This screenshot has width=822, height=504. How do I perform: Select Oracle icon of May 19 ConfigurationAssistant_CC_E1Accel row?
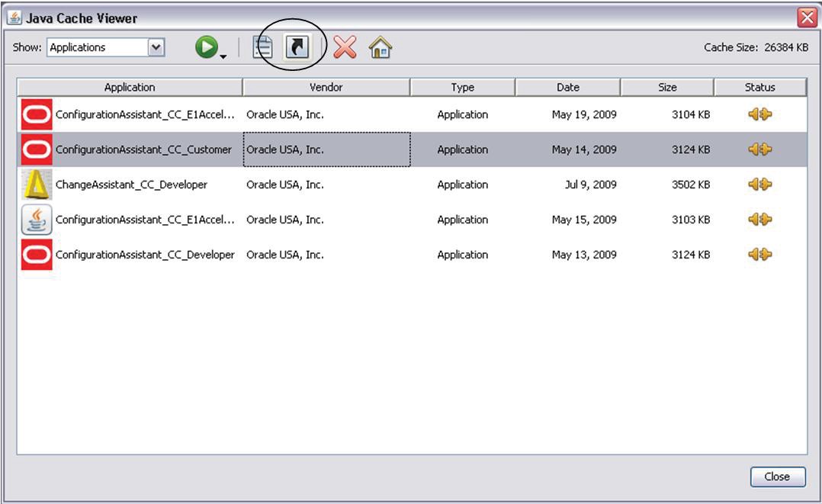[37, 114]
